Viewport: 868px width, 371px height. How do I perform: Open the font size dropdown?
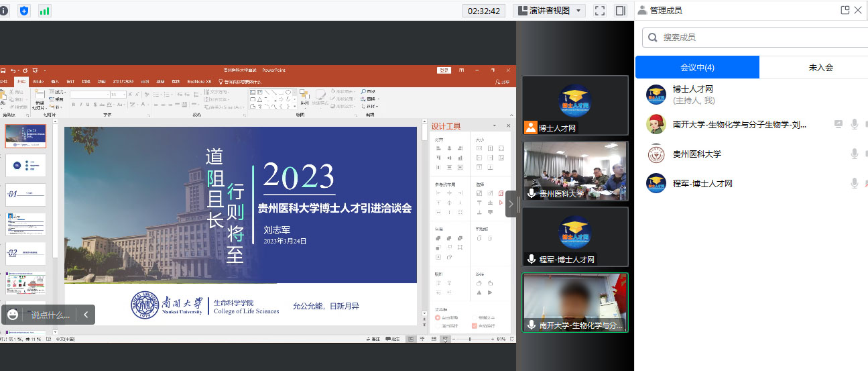[x=123, y=95]
